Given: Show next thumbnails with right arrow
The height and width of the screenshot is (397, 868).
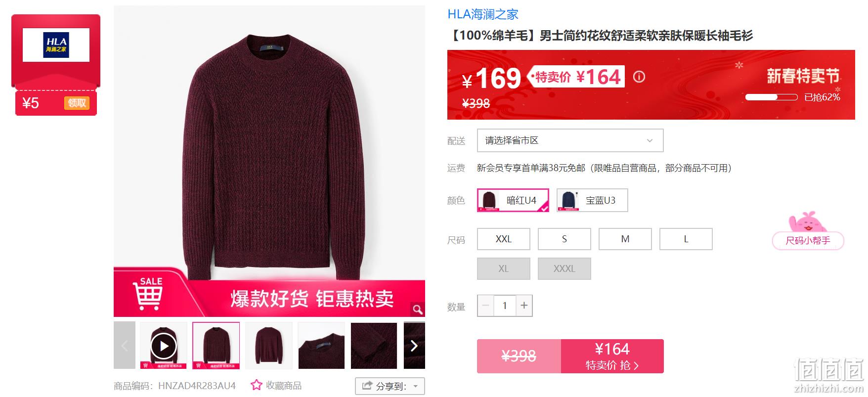Looking at the screenshot, I should pyautogui.click(x=414, y=346).
